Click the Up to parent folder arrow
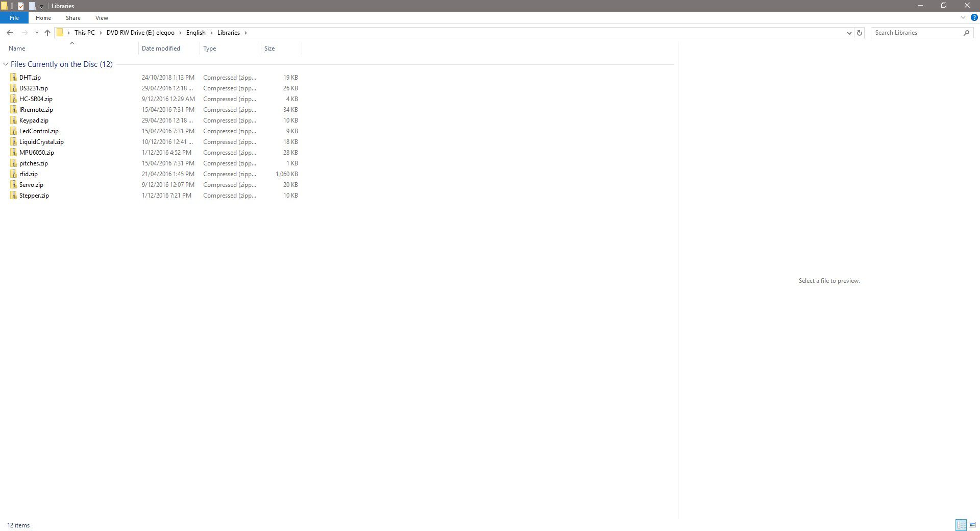This screenshot has height=531, width=980. (x=47, y=33)
